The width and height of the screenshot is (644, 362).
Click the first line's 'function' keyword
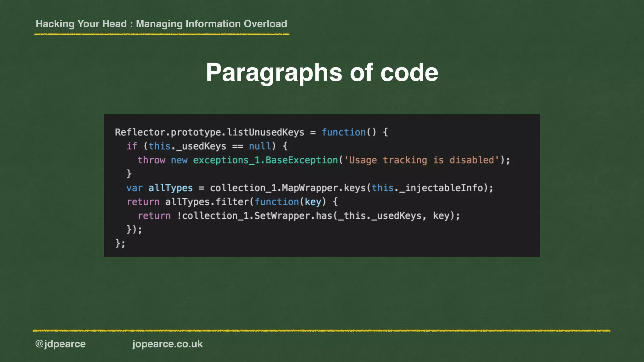(344, 132)
